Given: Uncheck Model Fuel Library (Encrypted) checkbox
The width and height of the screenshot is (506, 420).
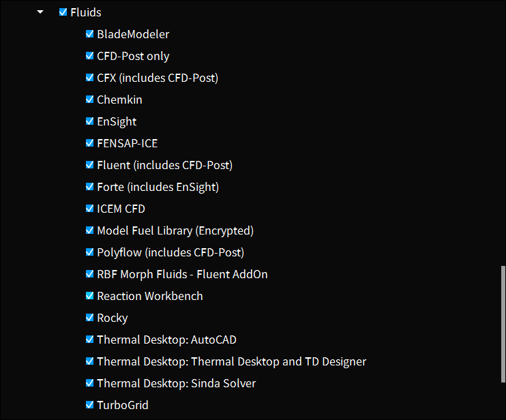Looking at the screenshot, I should click(x=89, y=230).
